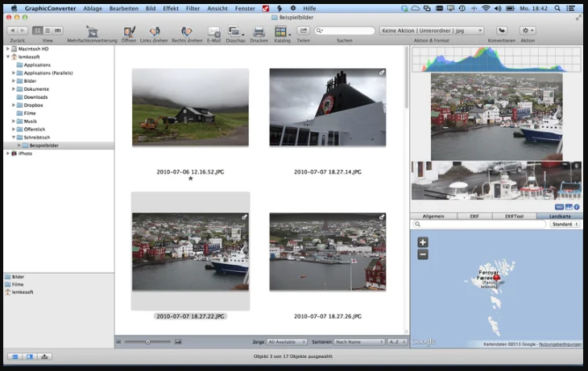588x371 pixels.
Task: Open the Mehrfachkonvertierung batch tool
Action: (93, 31)
